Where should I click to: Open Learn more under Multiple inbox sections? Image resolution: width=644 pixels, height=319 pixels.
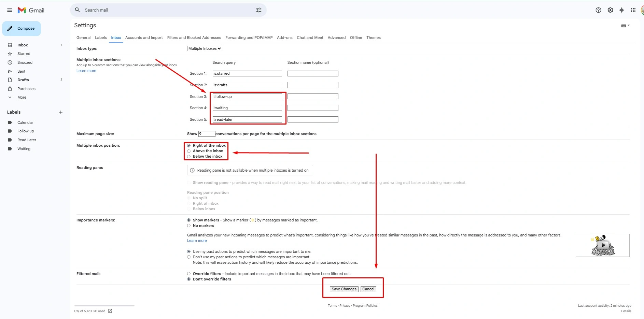tap(86, 71)
